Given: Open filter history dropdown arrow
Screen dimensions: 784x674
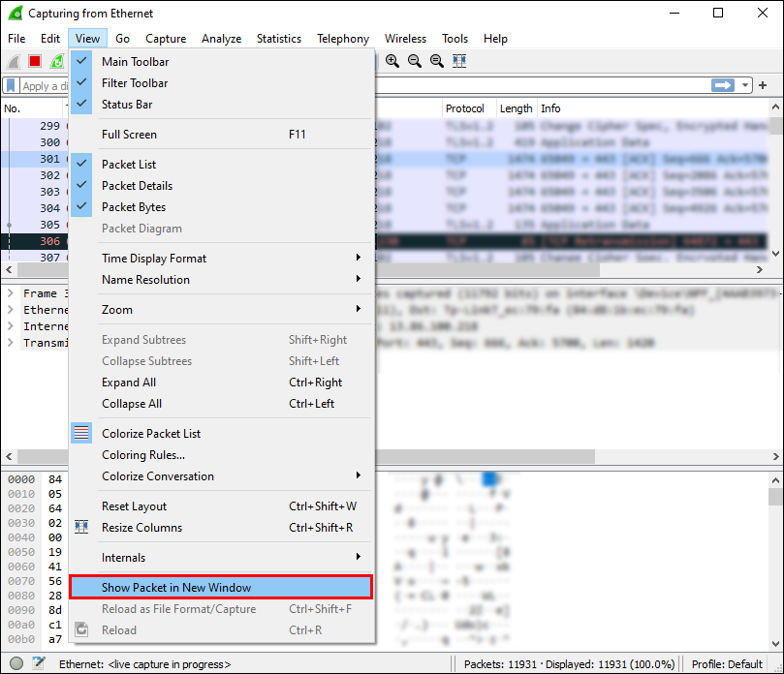Looking at the screenshot, I should coord(745,85).
